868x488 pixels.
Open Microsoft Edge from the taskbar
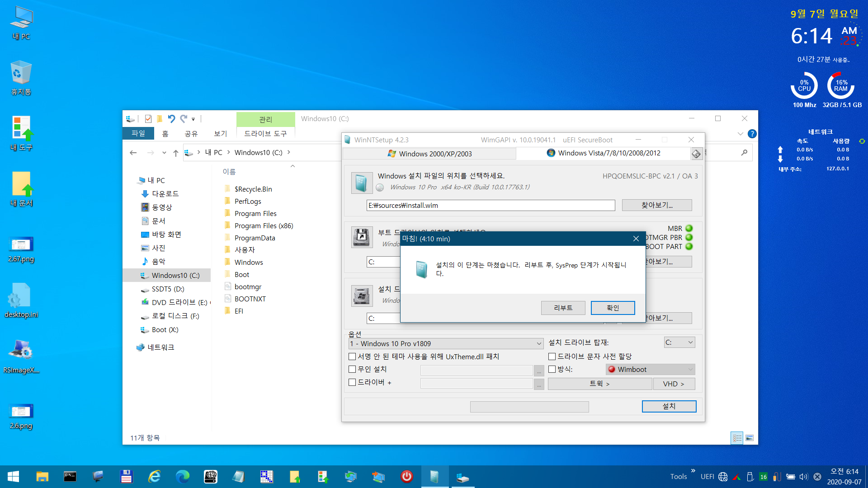[182, 477]
